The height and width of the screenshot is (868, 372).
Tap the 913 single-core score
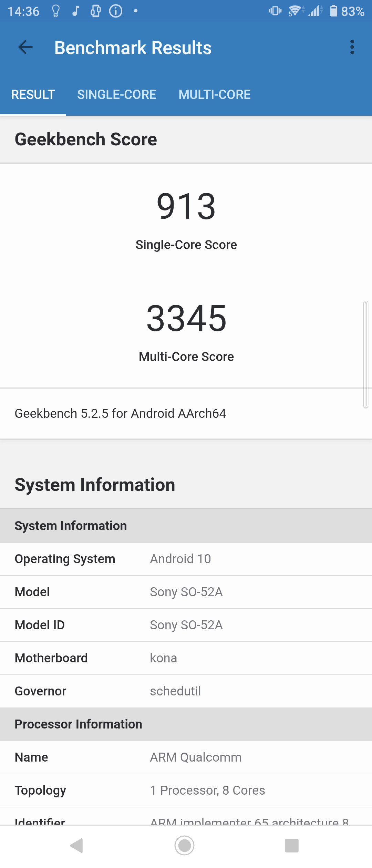[186, 207]
